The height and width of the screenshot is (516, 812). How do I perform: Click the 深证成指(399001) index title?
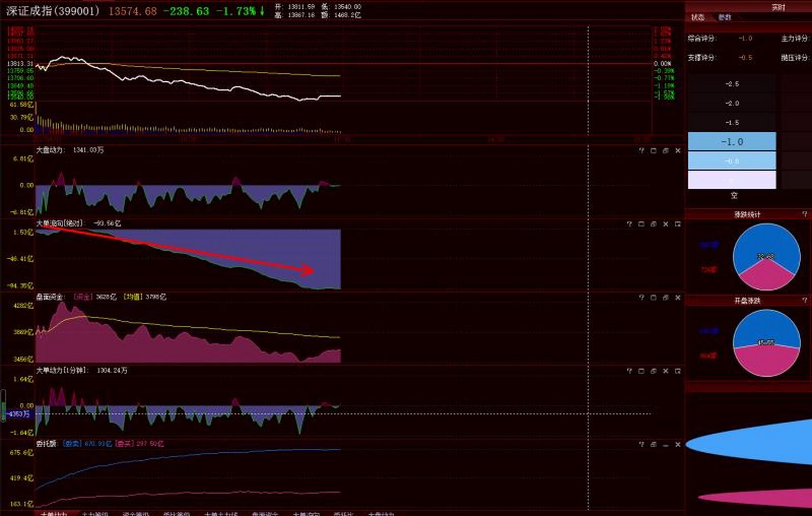point(52,11)
